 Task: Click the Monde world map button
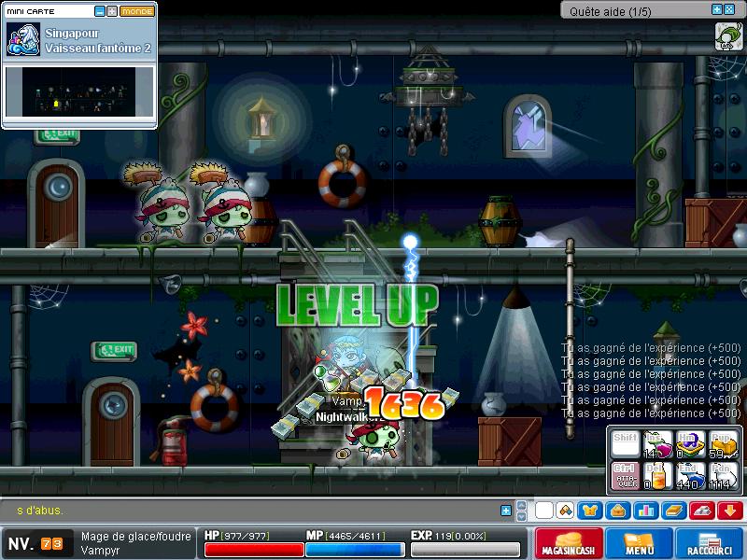coord(136,11)
